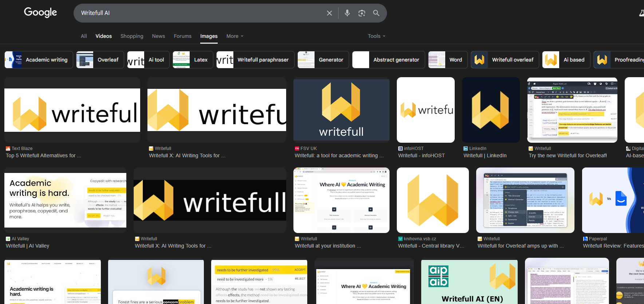Open search by image camera icon
644x304 pixels.
[362, 13]
